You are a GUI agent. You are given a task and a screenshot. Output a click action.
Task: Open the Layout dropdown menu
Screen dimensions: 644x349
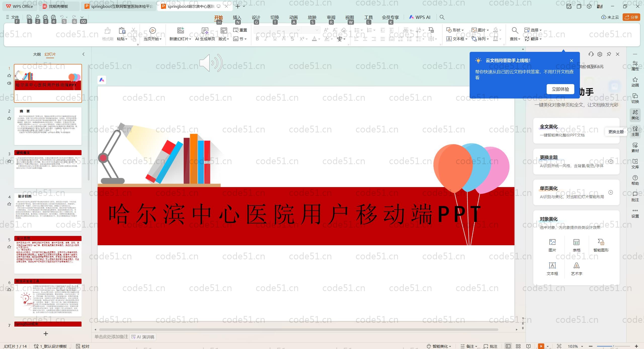click(224, 39)
